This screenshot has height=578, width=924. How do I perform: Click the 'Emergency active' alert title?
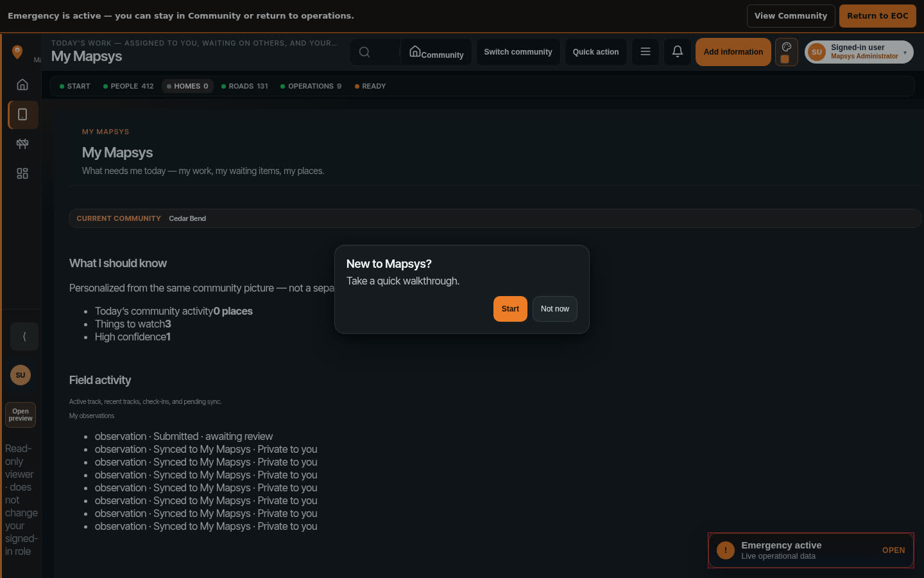[782, 545]
